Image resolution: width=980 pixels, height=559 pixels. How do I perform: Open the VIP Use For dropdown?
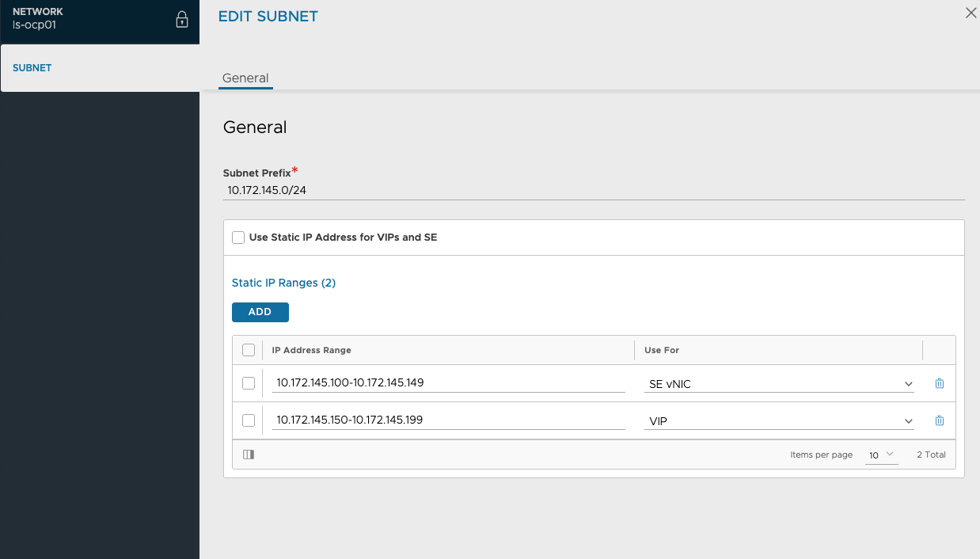[x=780, y=421]
